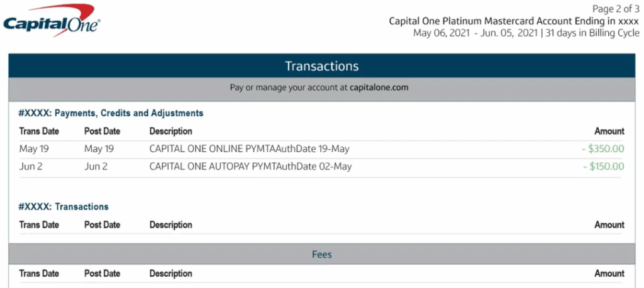
Task: Select the Jun 2 autopay payment description
Action: pyautogui.click(x=250, y=167)
